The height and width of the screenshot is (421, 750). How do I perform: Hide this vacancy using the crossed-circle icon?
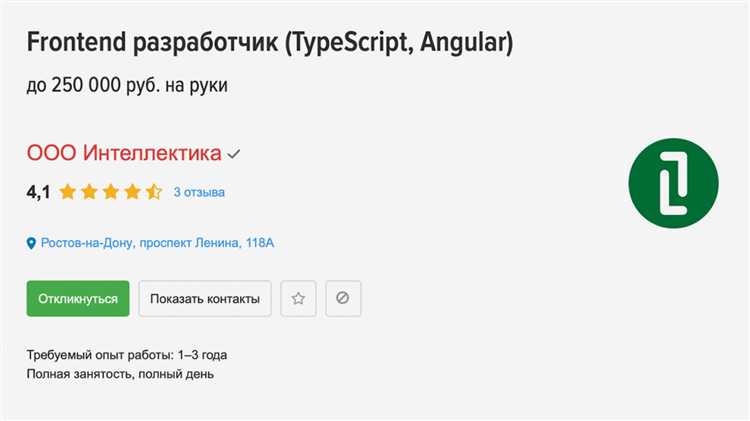pyautogui.click(x=343, y=298)
